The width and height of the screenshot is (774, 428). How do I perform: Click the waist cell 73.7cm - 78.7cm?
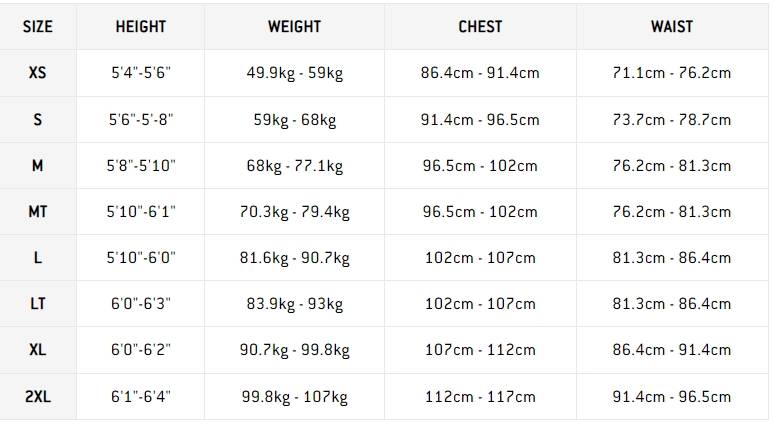coord(671,120)
